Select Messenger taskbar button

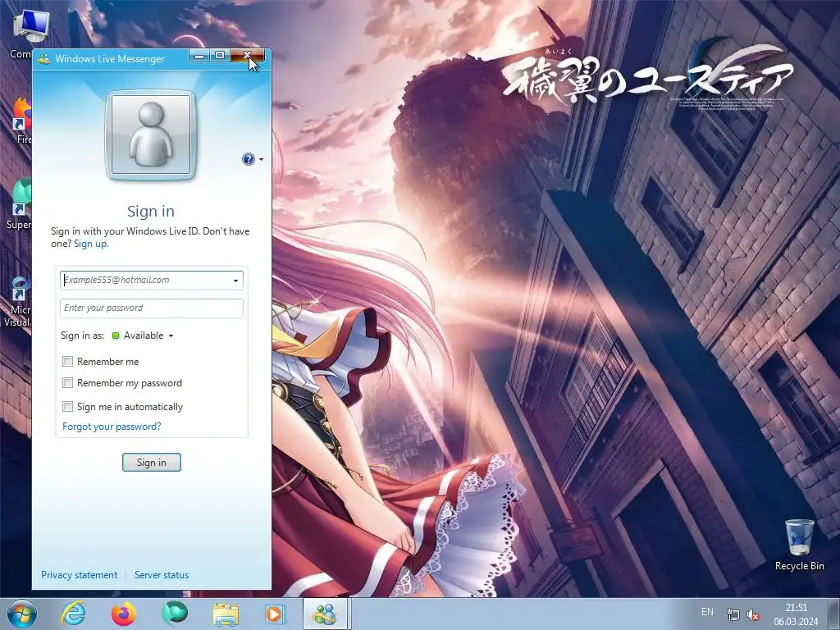coord(326,614)
